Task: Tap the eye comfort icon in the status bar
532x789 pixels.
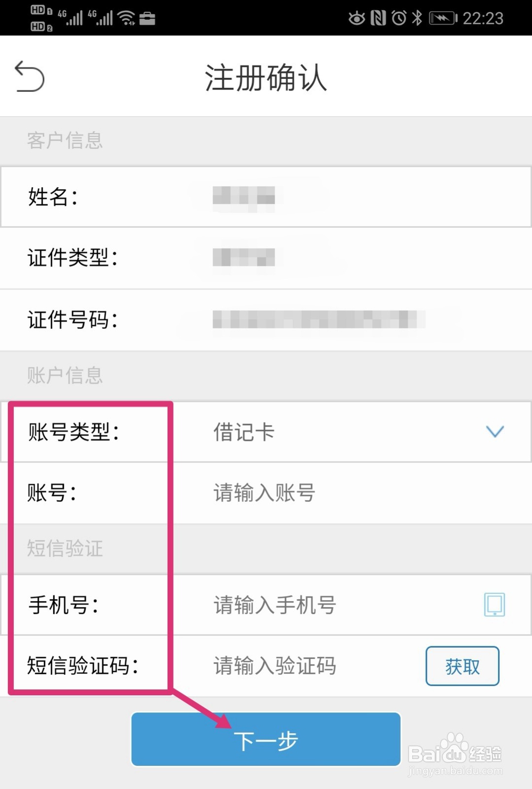Action: [x=356, y=19]
